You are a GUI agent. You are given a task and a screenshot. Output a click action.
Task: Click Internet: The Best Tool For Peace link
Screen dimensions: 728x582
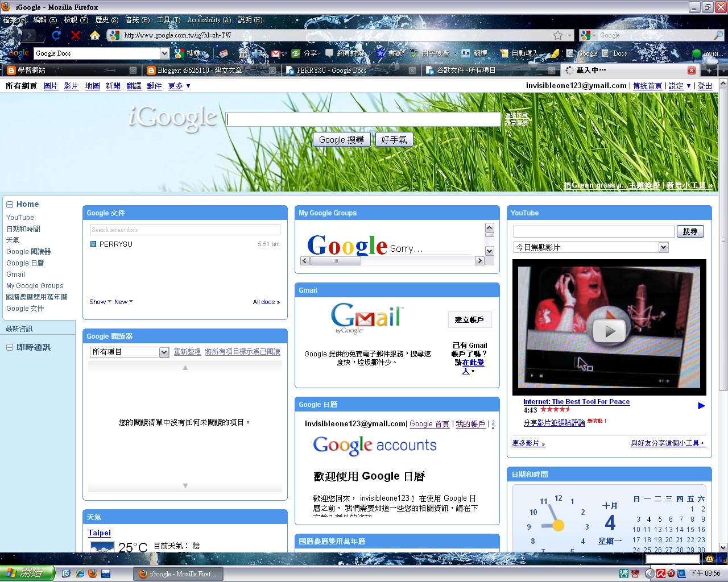point(576,401)
